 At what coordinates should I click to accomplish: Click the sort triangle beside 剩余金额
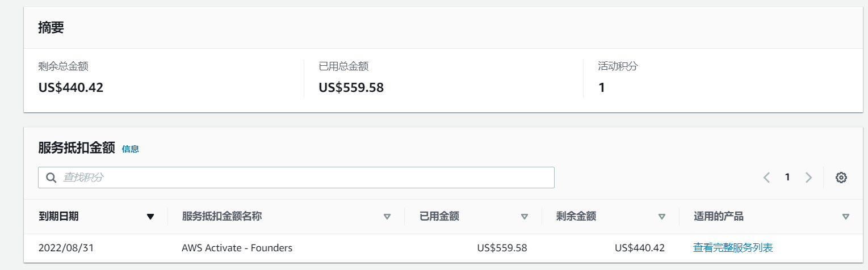(x=661, y=216)
